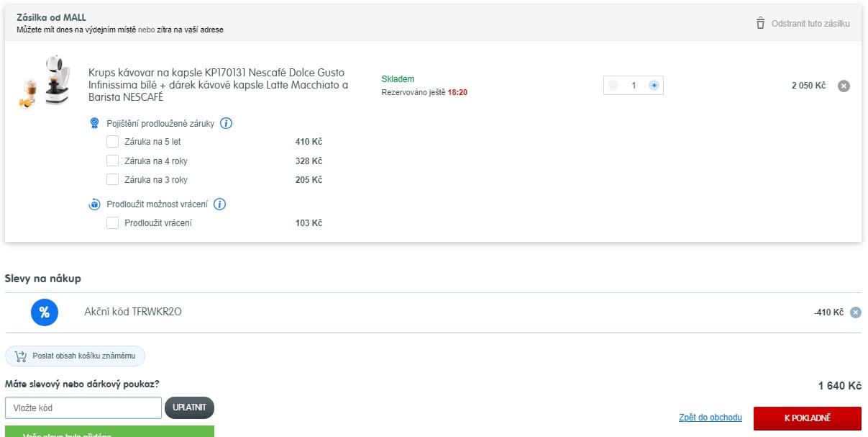Click the blue percent discount icon
868x437 pixels.
click(x=44, y=312)
